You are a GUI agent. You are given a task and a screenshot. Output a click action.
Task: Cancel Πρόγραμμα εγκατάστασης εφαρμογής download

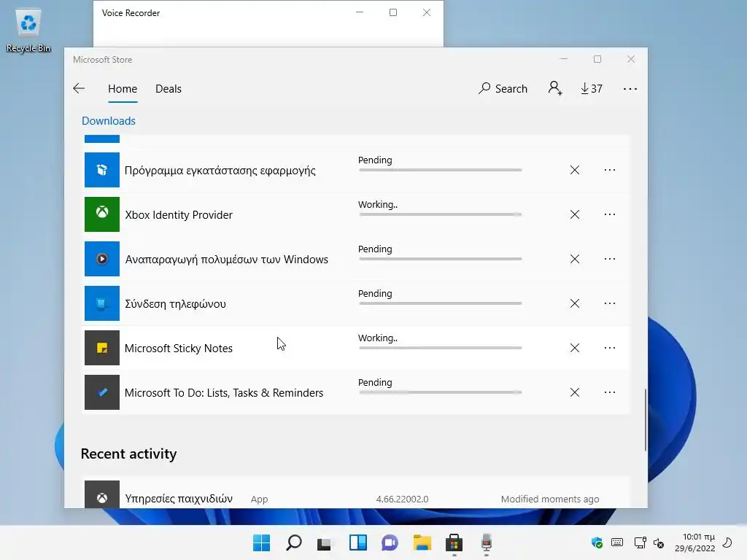pos(575,170)
